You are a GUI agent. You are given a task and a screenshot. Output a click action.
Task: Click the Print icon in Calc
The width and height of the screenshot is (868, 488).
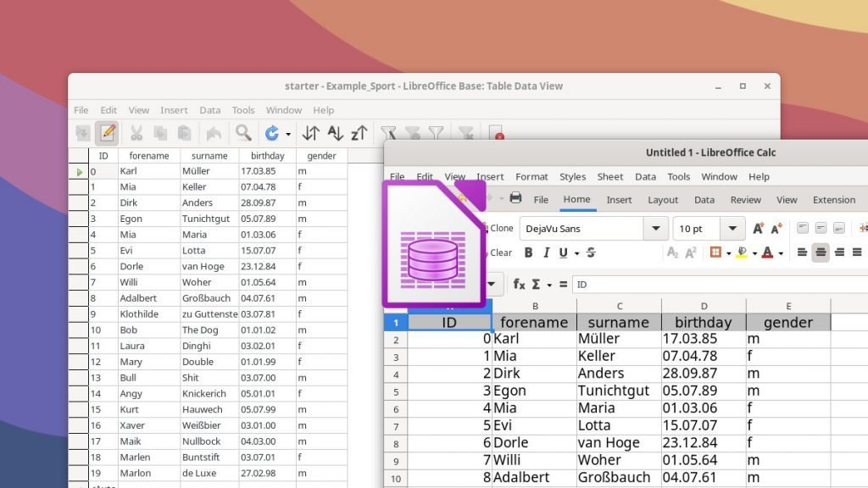pos(515,198)
